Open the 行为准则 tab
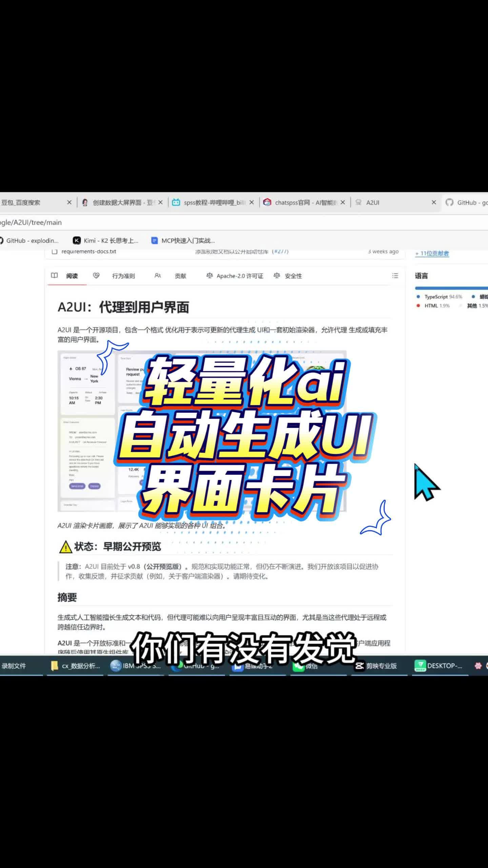 114,276
